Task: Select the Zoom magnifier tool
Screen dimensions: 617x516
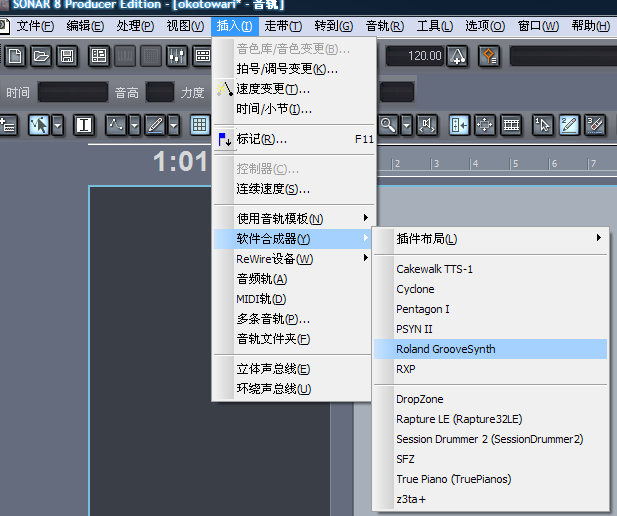Action: point(388,126)
